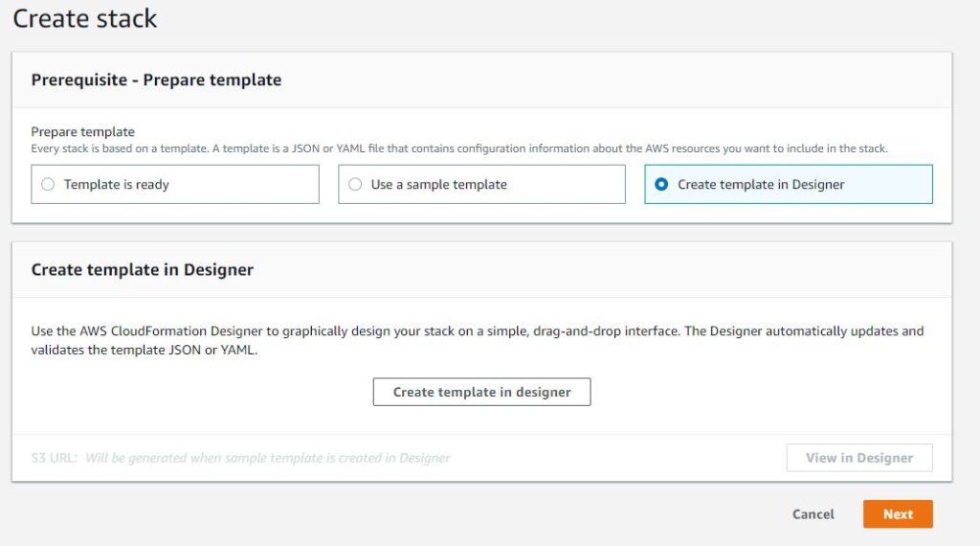The image size is (980, 546).
Task: Click the selected "Create template in Designer" radio circle
Action: tap(661, 184)
